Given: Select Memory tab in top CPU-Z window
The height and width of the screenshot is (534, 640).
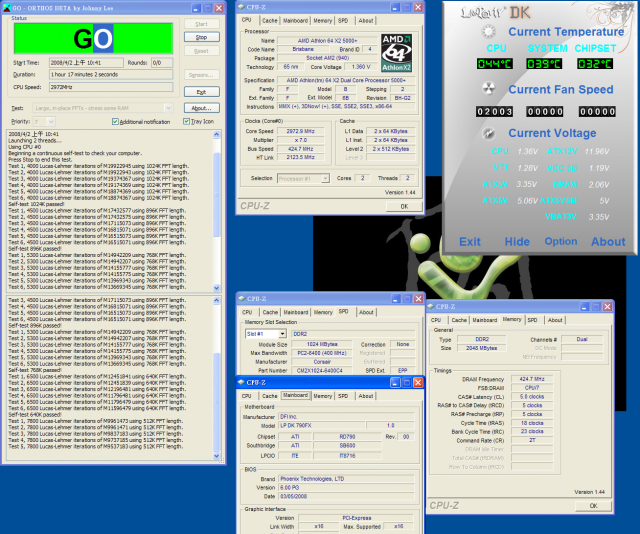Looking at the screenshot, I should pos(322,20).
